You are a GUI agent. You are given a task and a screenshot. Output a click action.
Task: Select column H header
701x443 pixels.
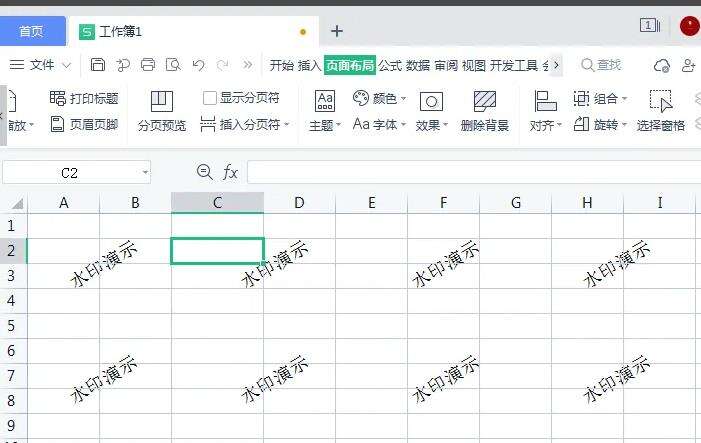[587, 203]
